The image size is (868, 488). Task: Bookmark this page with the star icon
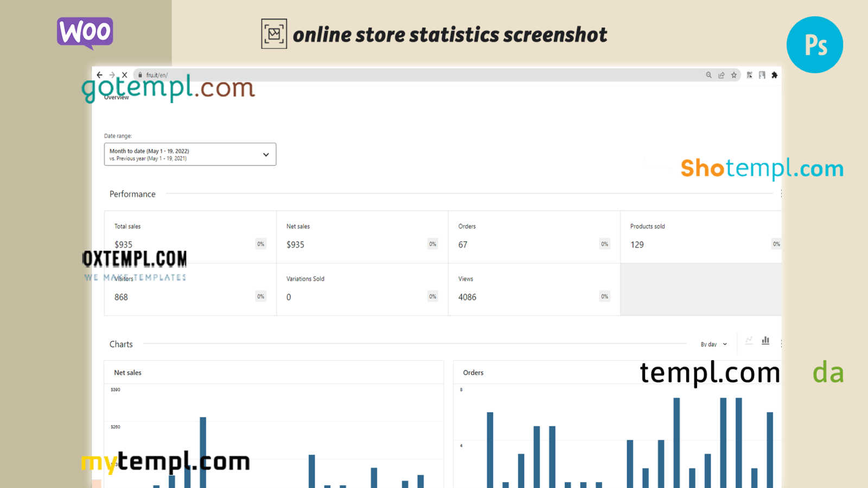[x=734, y=75]
